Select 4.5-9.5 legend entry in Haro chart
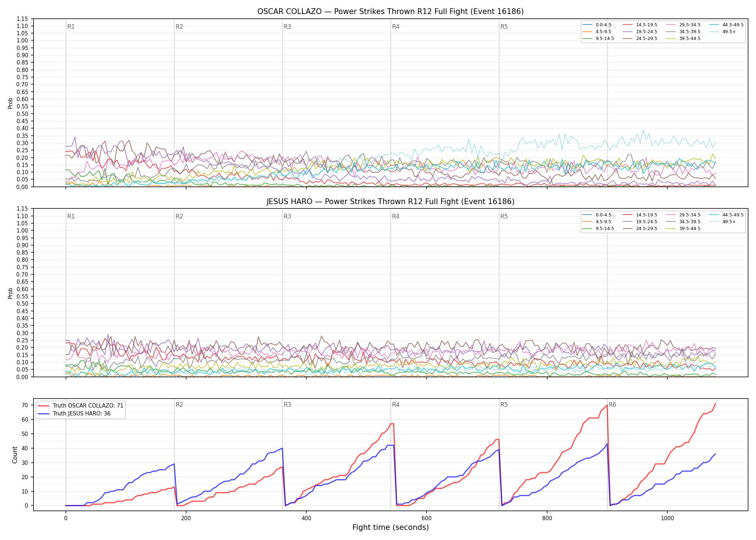 [x=597, y=222]
